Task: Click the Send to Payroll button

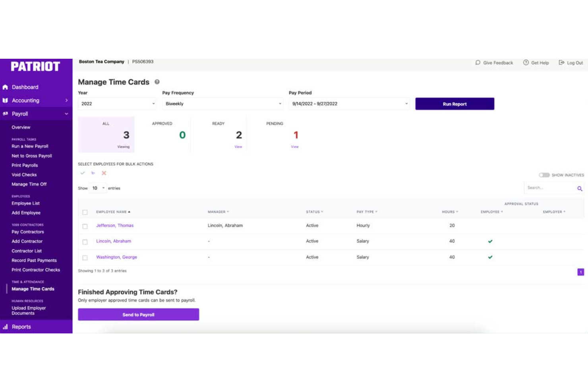Action: (138, 315)
